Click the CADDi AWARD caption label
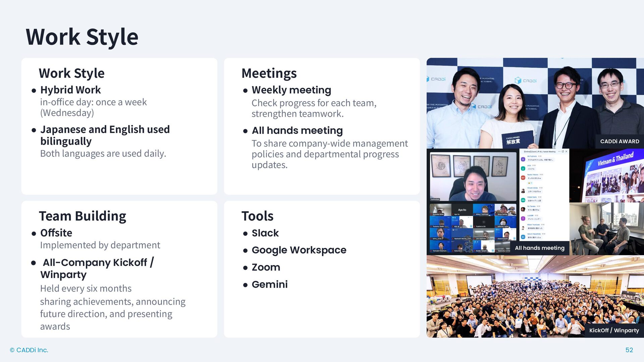This screenshot has height=362, width=644. (619, 141)
